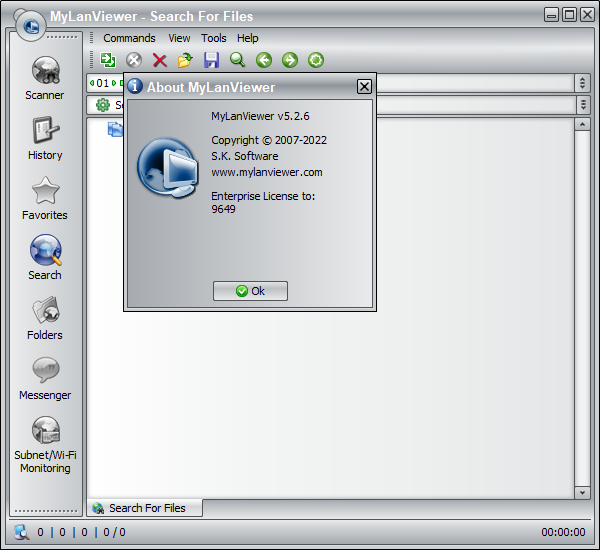Image resolution: width=600 pixels, height=550 pixels.
Task: Click the blue files icon in results area
Action: pyautogui.click(x=115, y=129)
